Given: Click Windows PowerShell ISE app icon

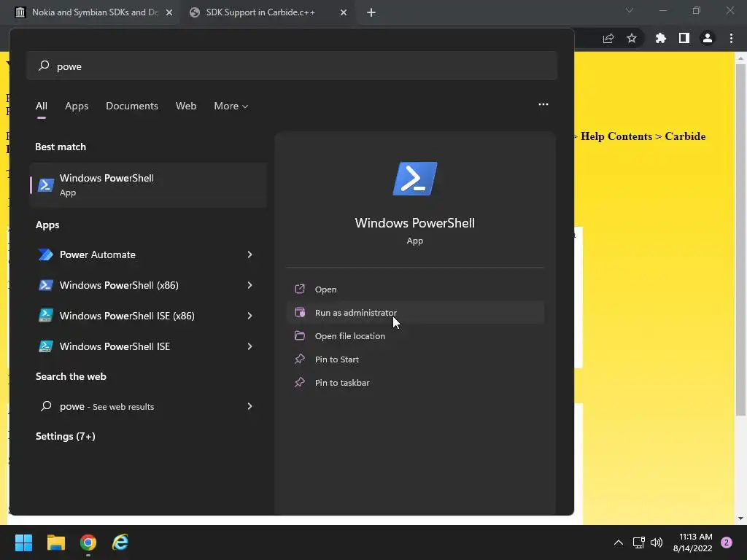Looking at the screenshot, I should (x=46, y=346).
